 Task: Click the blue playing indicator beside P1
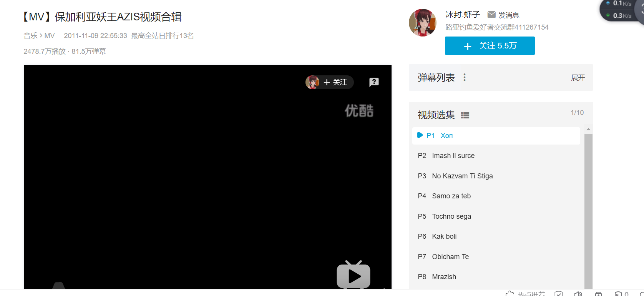[420, 135]
